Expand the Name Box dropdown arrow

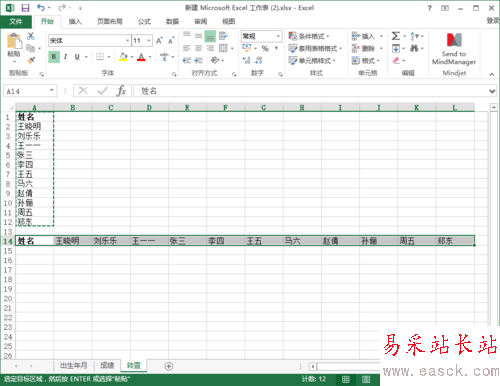point(52,90)
